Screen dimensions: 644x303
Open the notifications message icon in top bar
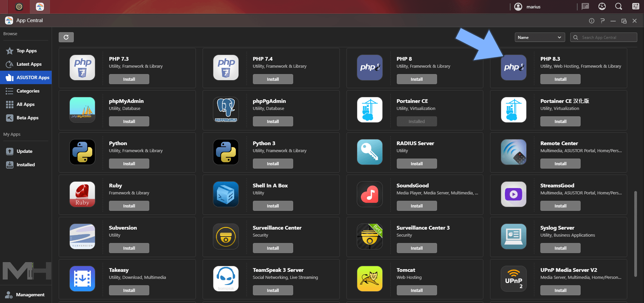pos(585,6)
